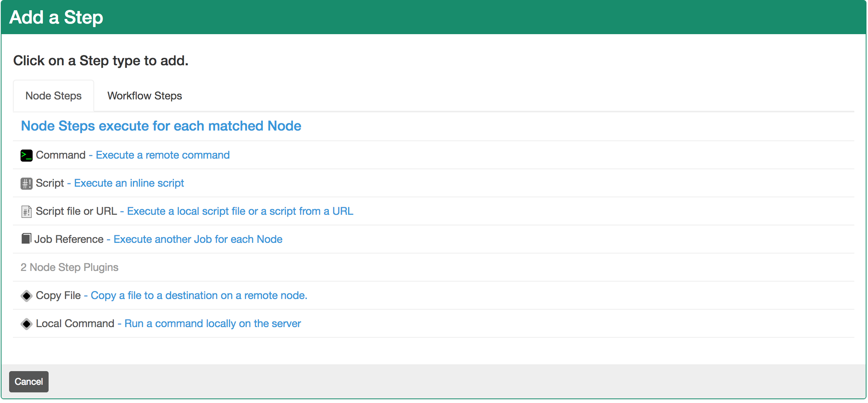This screenshot has height=403, width=868.
Task: Click the Local Command plugin diamond icon
Action: point(26,324)
